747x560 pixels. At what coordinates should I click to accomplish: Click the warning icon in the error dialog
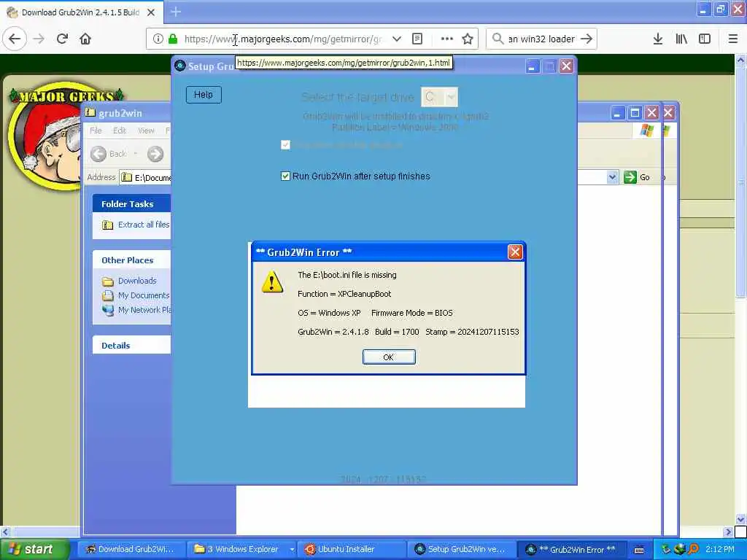[272, 281]
